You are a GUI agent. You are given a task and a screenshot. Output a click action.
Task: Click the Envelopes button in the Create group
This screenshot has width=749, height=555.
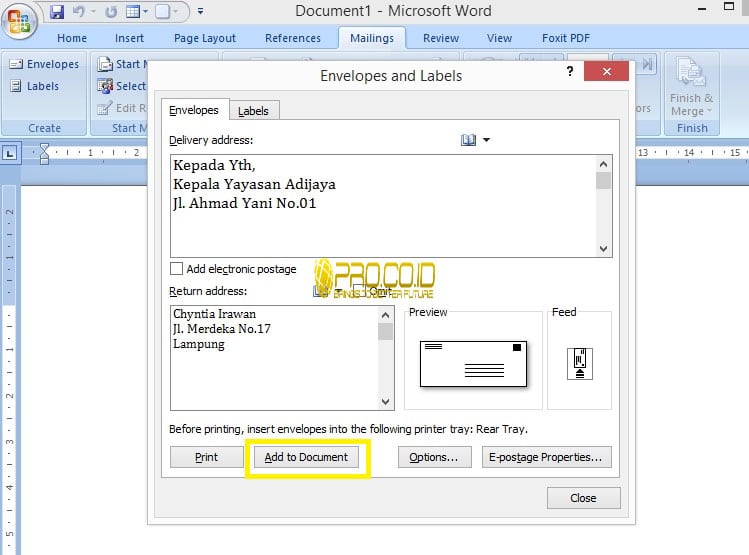coord(44,64)
